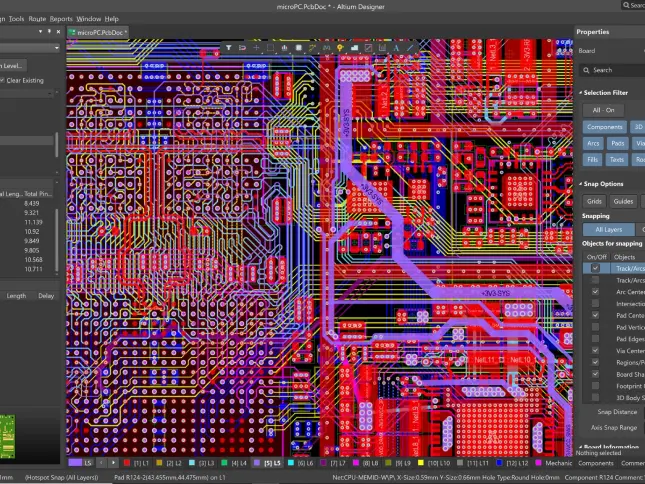This screenshot has width=645, height=484.
Task: Click the snap magnet tool icon
Action: (x=242, y=48)
